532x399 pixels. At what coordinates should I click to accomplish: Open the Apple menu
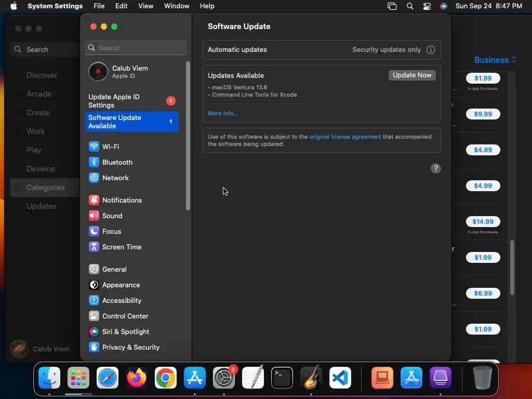(14, 6)
